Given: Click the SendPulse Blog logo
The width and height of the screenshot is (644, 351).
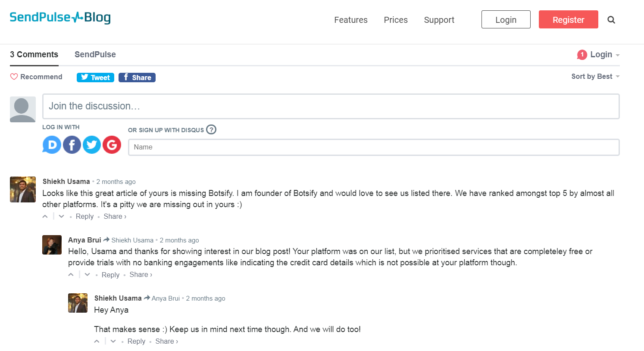Looking at the screenshot, I should [x=60, y=18].
